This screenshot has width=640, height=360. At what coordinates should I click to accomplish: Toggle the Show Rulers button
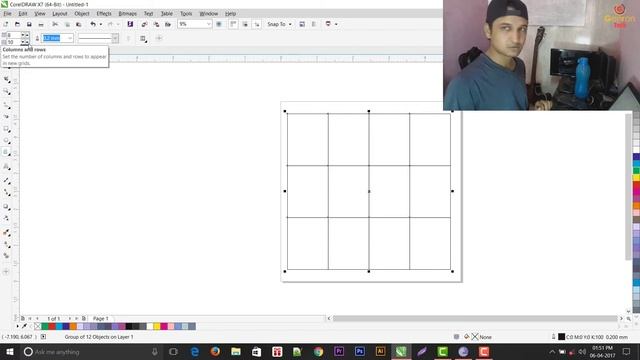coord(233,24)
